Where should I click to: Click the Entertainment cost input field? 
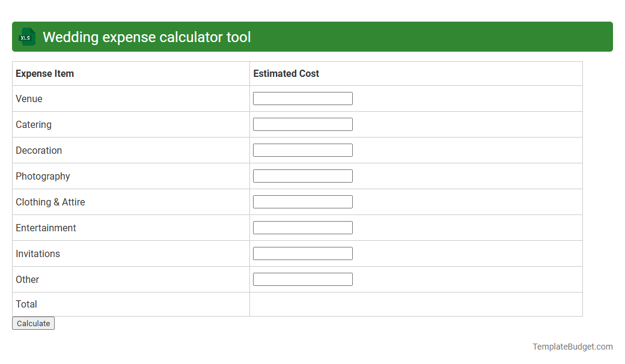302,227
